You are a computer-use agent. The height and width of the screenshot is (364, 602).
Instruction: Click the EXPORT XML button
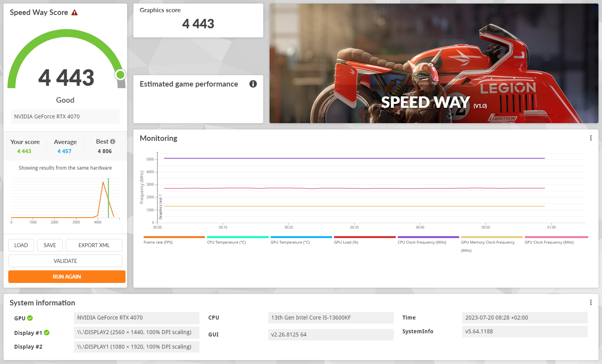(x=94, y=245)
